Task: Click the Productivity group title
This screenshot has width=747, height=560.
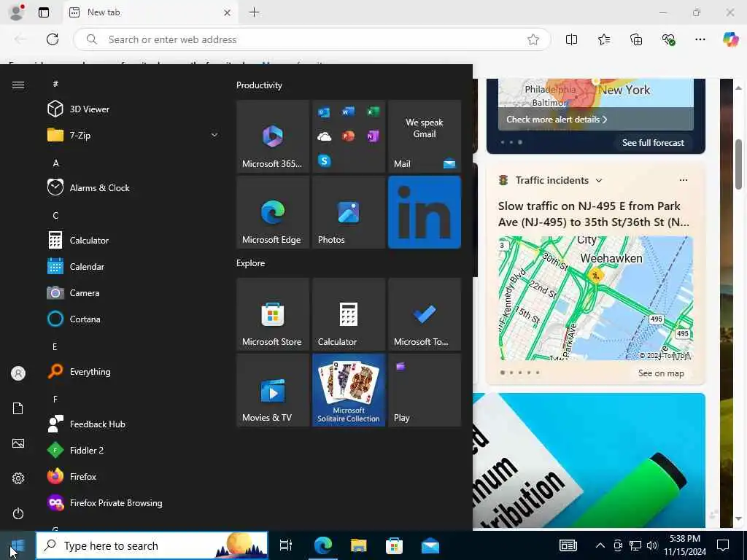Action: click(259, 85)
